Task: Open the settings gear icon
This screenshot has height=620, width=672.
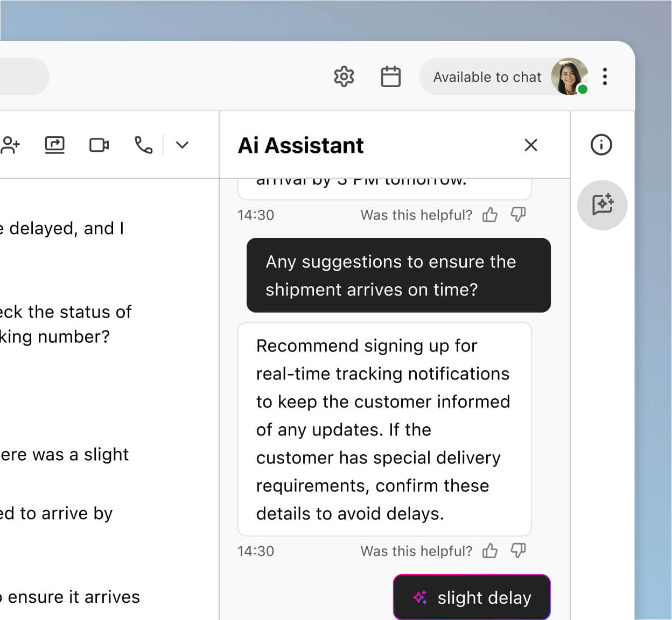Action: pos(343,77)
